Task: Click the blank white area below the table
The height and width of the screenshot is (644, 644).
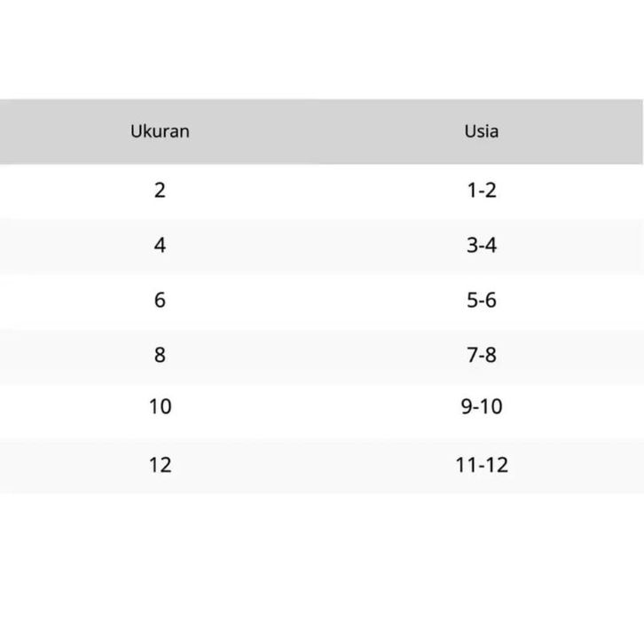Action: (x=321, y=568)
